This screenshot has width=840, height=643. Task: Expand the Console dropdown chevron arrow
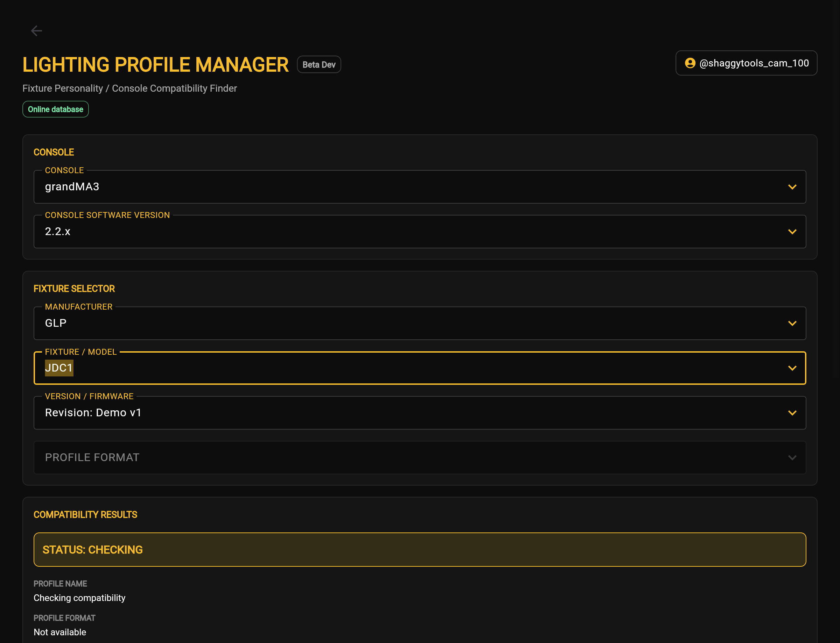coord(792,187)
